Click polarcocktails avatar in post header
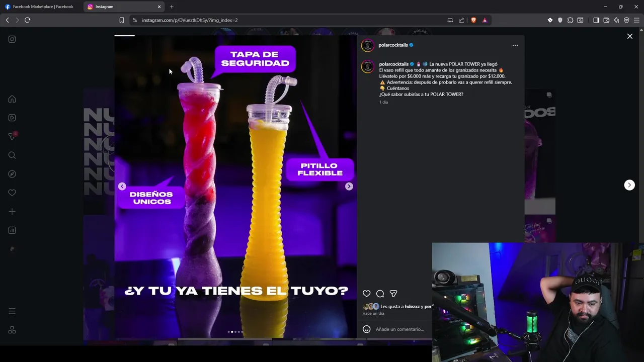This screenshot has height=362, width=644. click(x=368, y=46)
